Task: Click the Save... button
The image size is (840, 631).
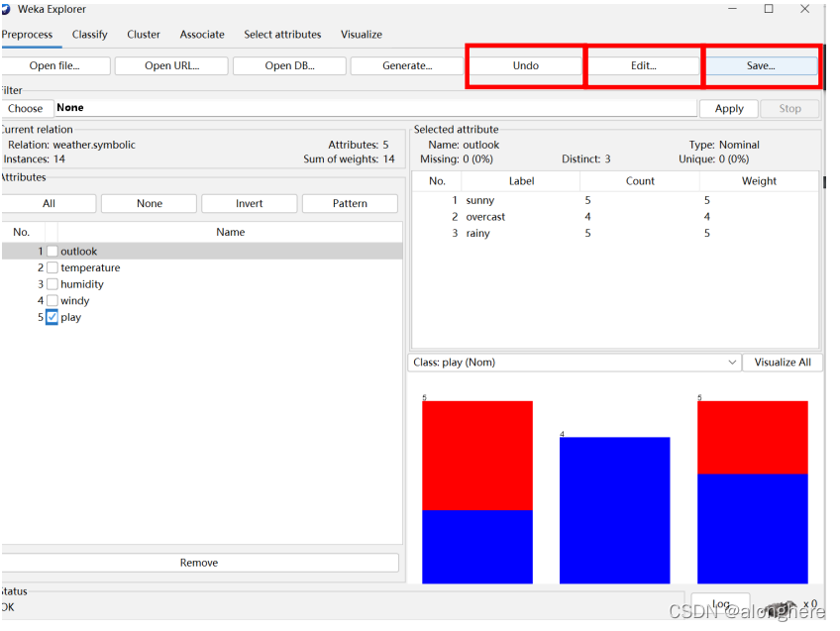Action: (761, 66)
